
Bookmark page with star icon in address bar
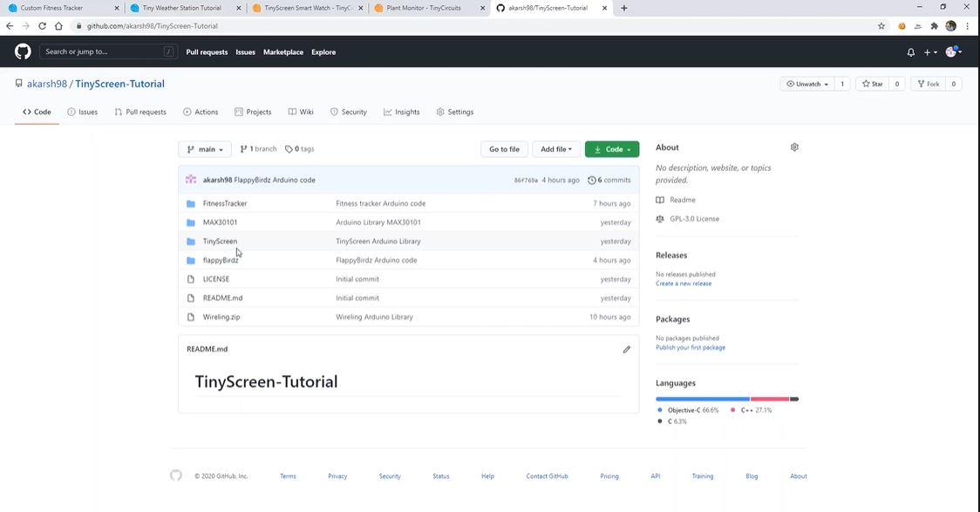[881, 25]
